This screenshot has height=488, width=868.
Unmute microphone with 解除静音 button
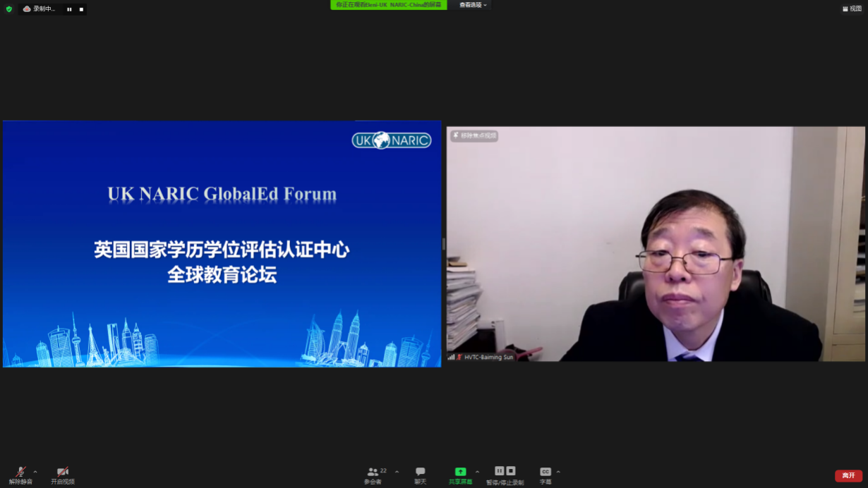click(x=20, y=476)
